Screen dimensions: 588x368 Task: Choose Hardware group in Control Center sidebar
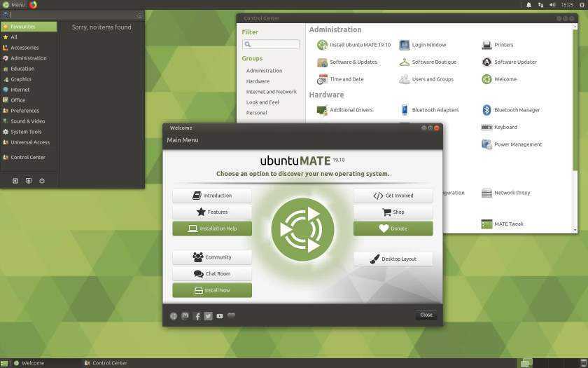(x=258, y=81)
